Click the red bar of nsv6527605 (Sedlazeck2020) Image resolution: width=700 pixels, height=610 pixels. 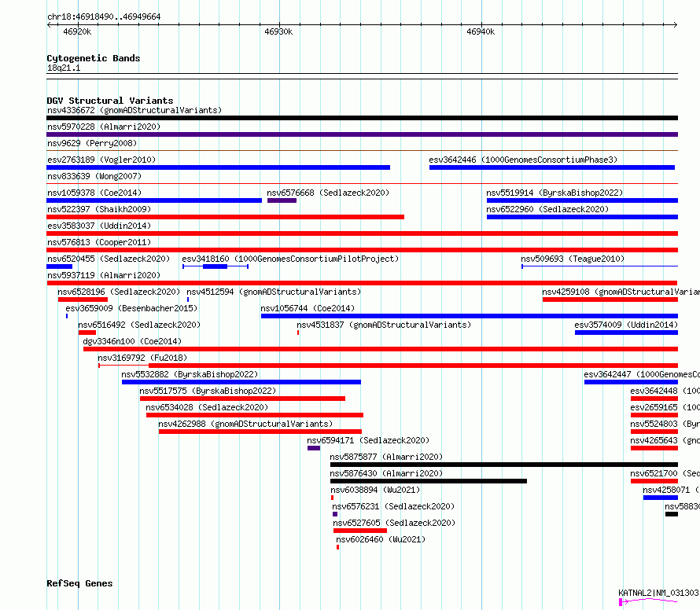coord(359,531)
